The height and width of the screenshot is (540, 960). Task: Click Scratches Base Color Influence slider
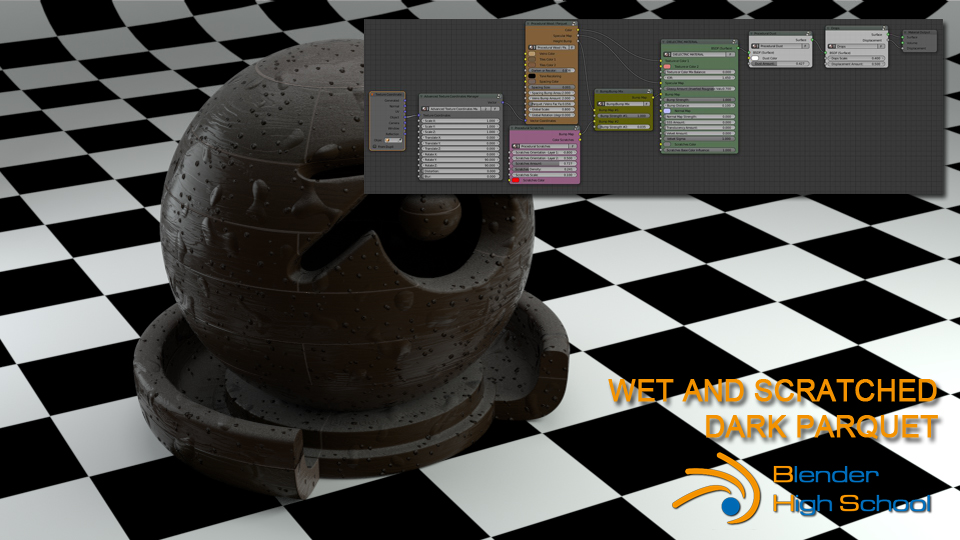[700, 150]
